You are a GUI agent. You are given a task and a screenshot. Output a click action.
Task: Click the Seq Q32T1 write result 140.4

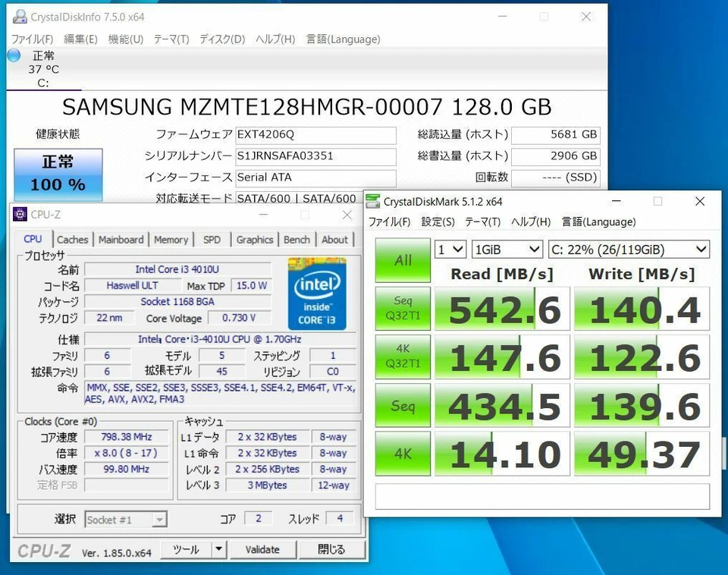pyautogui.click(x=642, y=309)
